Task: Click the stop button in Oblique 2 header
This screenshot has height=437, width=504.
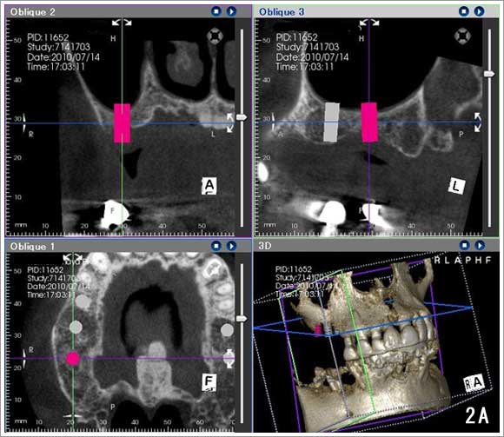Action: pos(216,11)
